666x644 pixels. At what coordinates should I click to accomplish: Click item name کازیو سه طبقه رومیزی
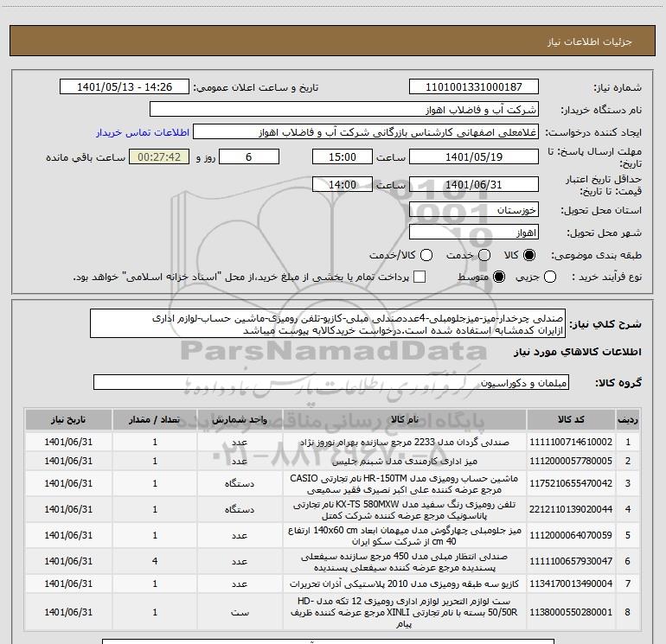[405, 583]
